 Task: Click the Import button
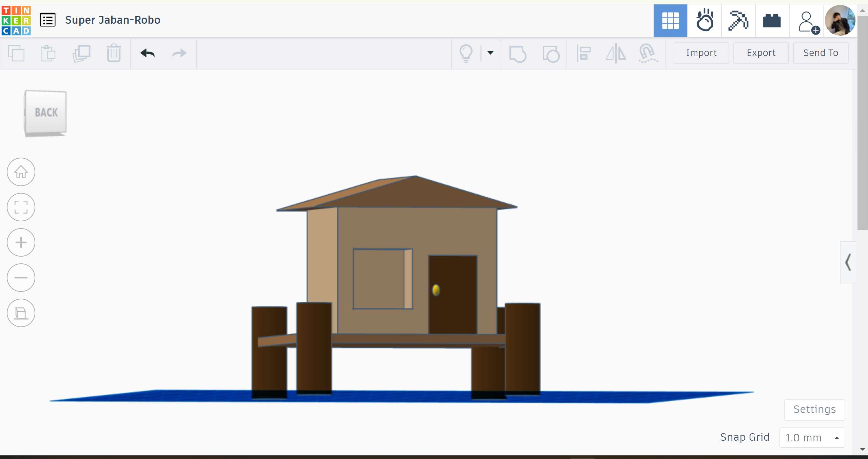(701, 53)
